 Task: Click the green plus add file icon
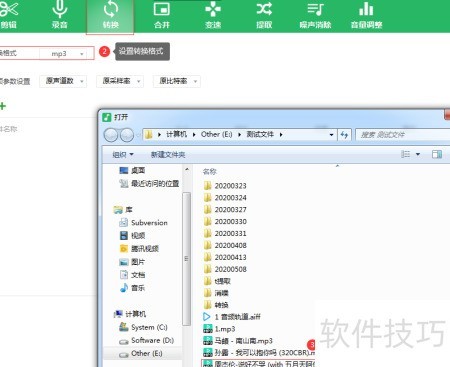(3, 106)
